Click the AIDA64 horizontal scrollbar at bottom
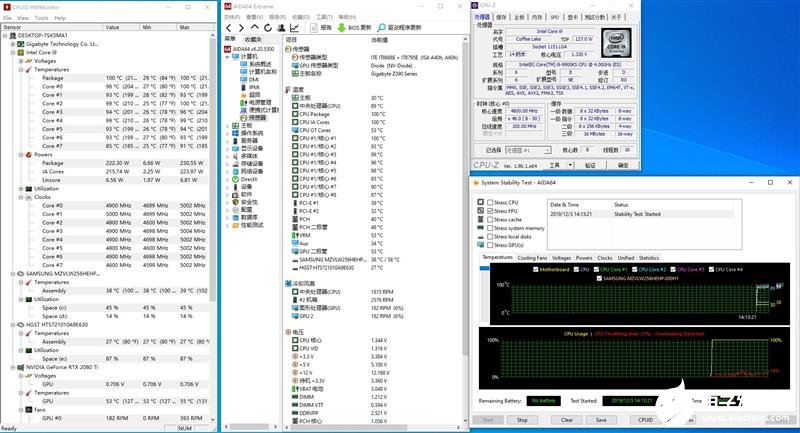The width and height of the screenshot is (800, 433). click(349, 427)
